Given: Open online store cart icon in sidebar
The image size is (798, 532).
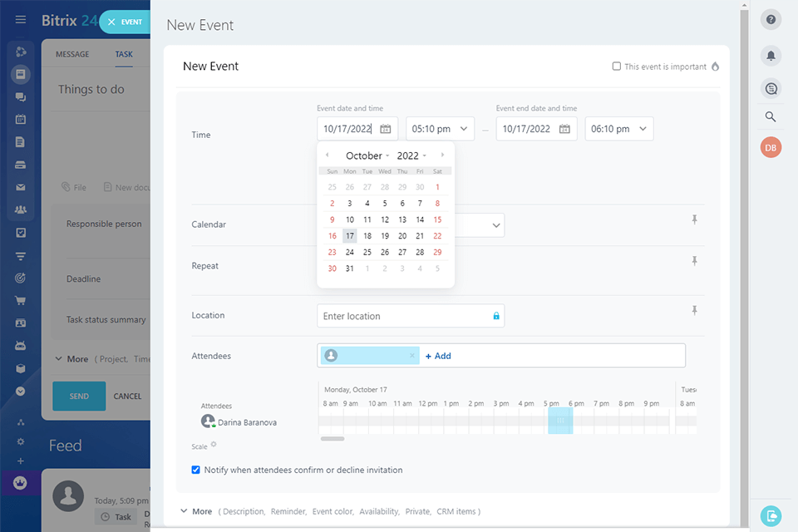Looking at the screenshot, I should (x=20, y=300).
